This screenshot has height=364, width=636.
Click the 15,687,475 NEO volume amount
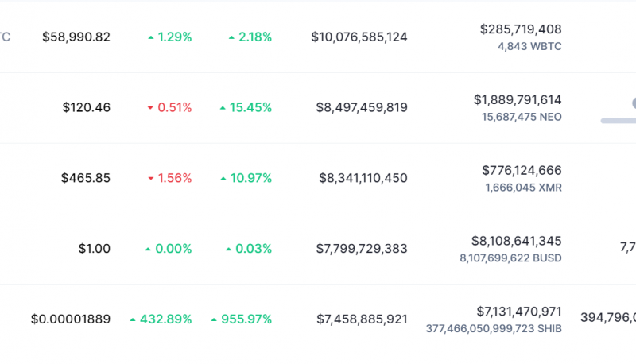coord(522,117)
